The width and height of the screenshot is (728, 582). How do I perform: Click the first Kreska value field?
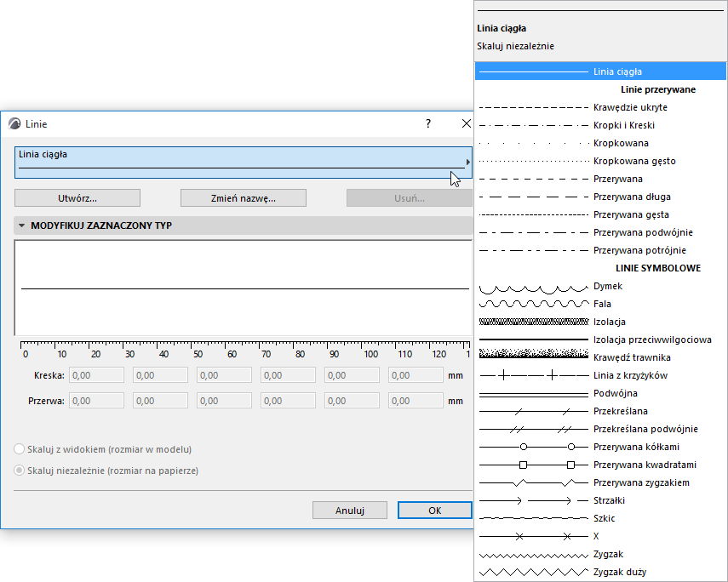tap(96, 375)
